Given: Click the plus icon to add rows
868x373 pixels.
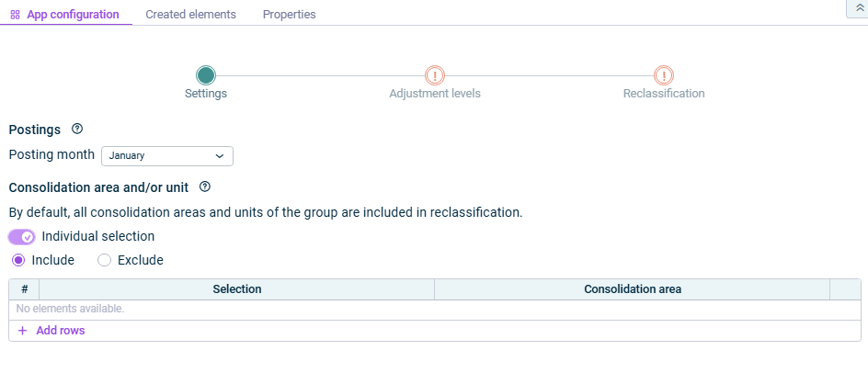Looking at the screenshot, I should coord(22,331).
